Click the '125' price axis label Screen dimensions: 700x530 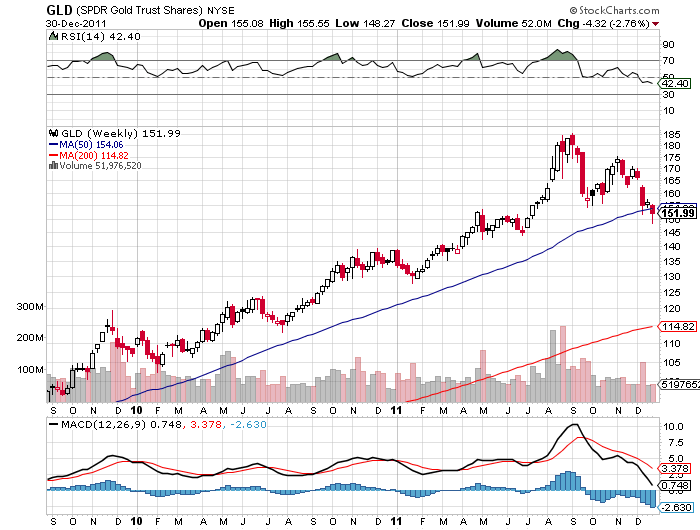671,292
